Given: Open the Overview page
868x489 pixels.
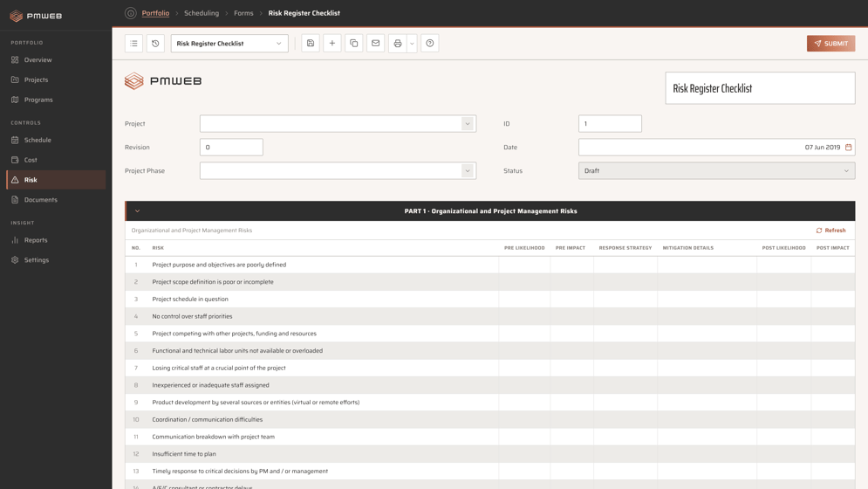Looking at the screenshot, I should [x=38, y=60].
